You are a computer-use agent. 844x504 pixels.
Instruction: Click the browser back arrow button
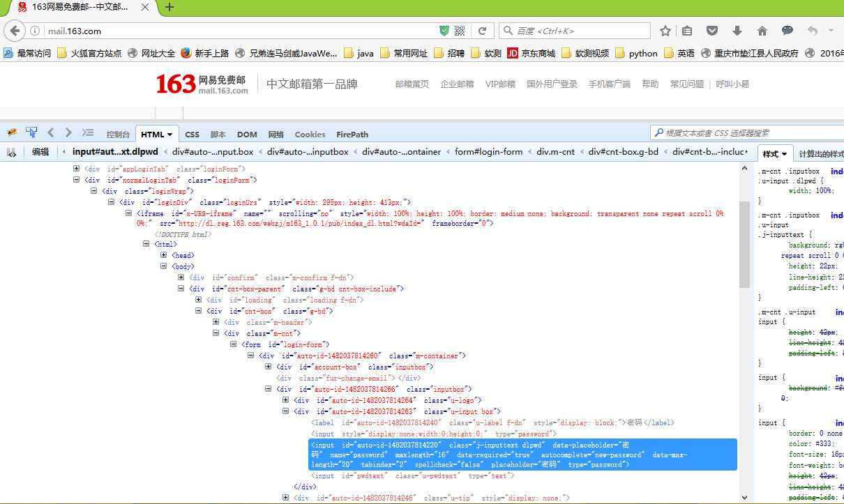tap(15, 31)
